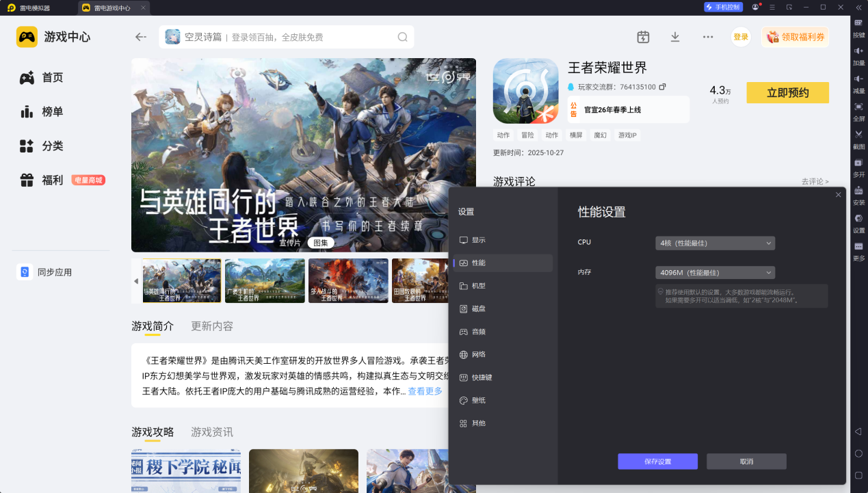The height and width of the screenshot is (493, 868).
Task: Click the 王者荣耀世界 game app icon
Action: (525, 90)
